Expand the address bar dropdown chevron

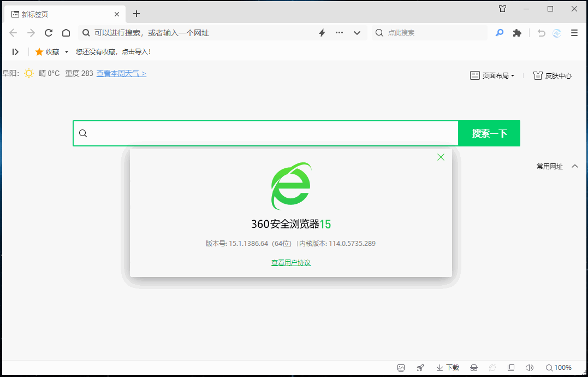[357, 33]
